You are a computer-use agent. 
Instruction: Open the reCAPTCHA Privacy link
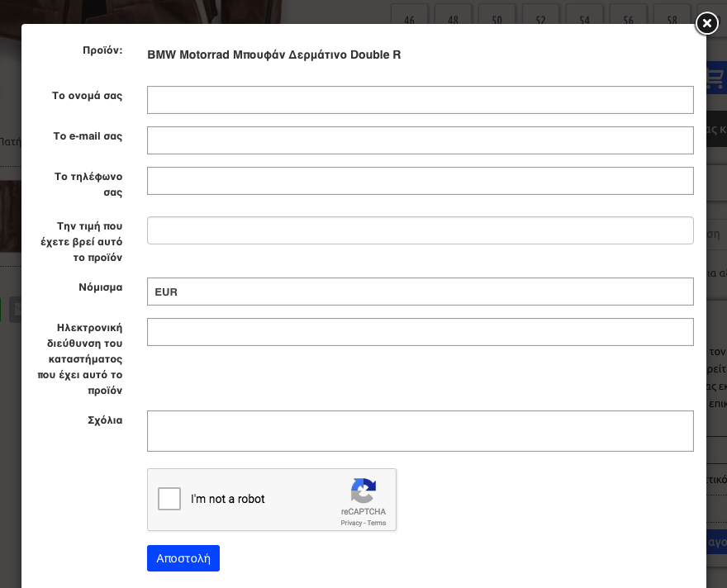(351, 523)
